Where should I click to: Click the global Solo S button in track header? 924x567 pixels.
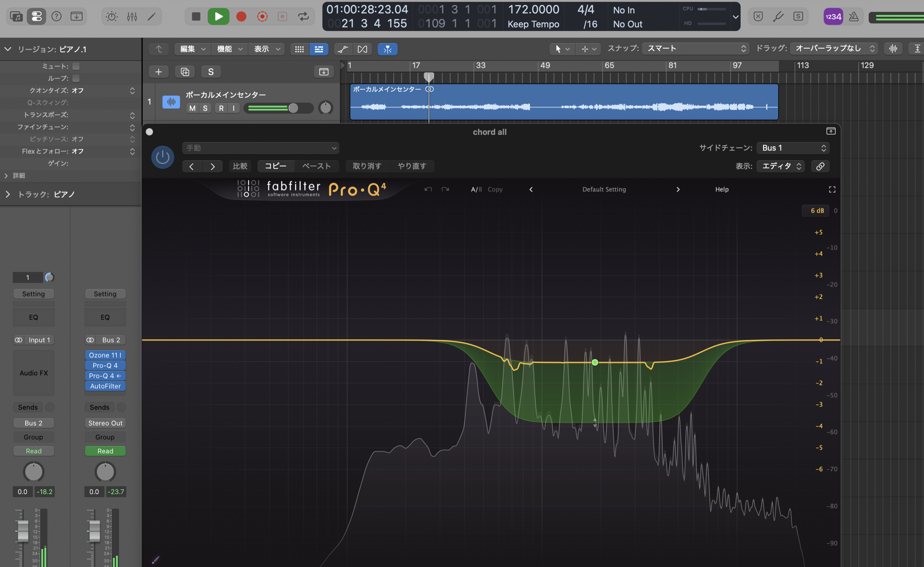tap(211, 72)
